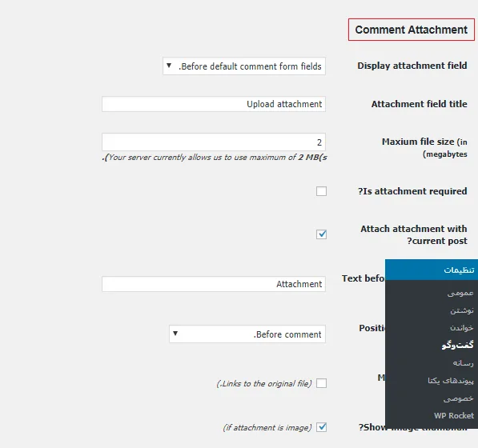Open خصوصی privacy submenu item
The height and width of the screenshot is (448, 478).
pyautogui.click(x=459, y=398)
